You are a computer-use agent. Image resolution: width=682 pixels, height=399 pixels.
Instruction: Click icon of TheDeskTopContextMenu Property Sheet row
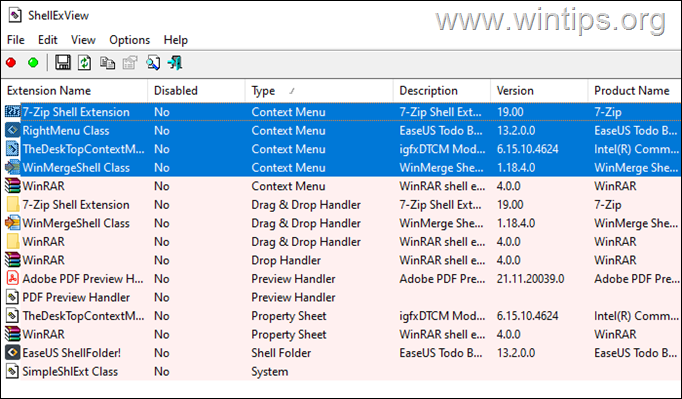point(13,315)
